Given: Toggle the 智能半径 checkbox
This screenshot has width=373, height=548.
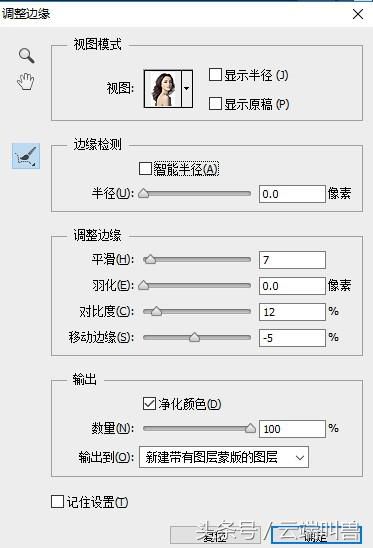Looking at the screenshot, I should pos(145,168).
